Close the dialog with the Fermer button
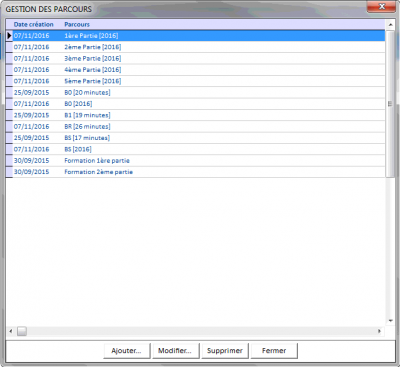 pyautogui.click(x=274, y=351)
